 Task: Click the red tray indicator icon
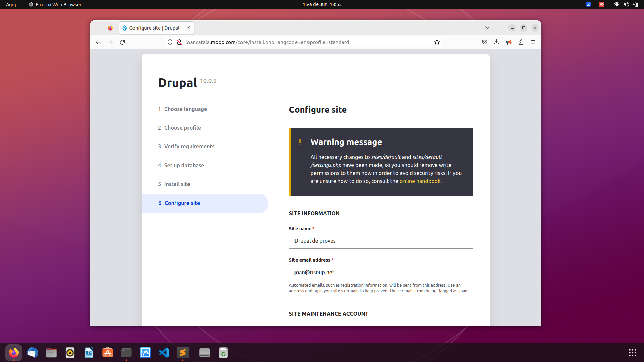click(x=602, y=4)
